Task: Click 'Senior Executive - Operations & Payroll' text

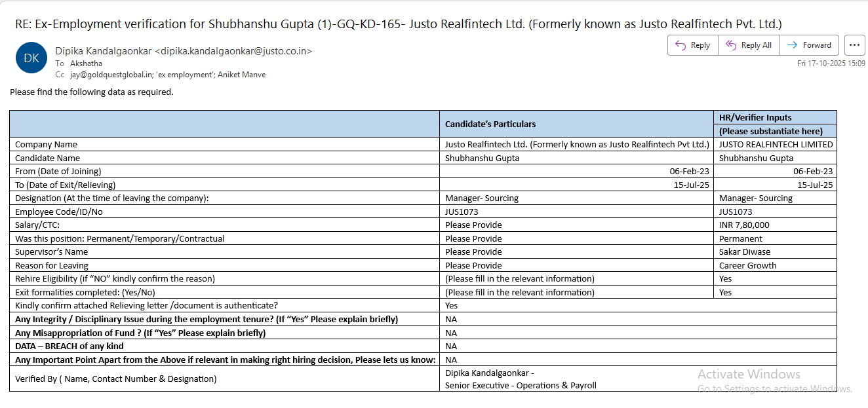Action: pyautogui.click(x=521, y=385)
